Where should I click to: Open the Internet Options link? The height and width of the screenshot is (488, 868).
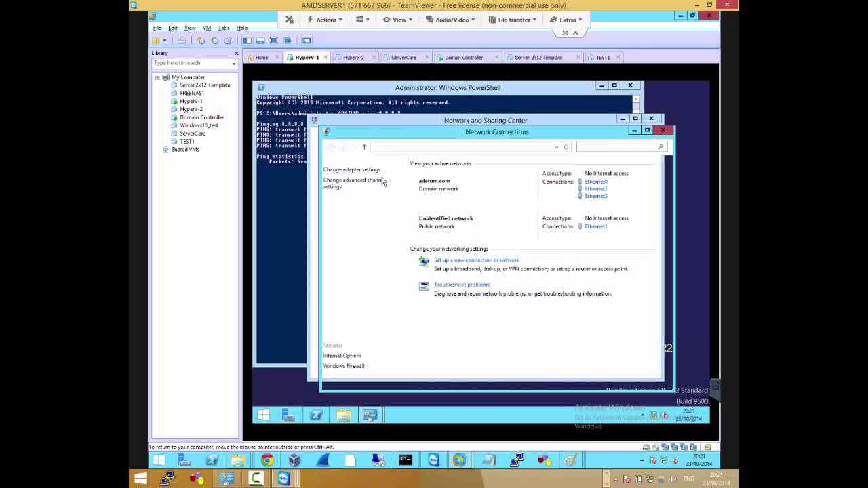pos(342,356)
